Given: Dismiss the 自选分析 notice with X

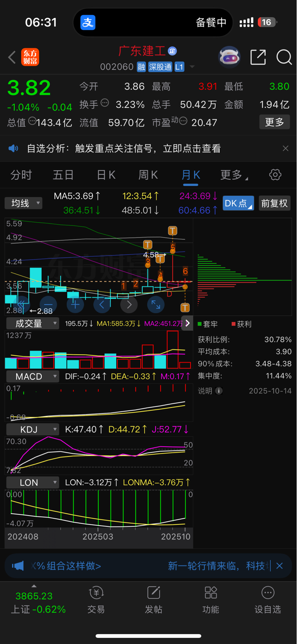Looking at the screenshot, I should click(285, 149).
